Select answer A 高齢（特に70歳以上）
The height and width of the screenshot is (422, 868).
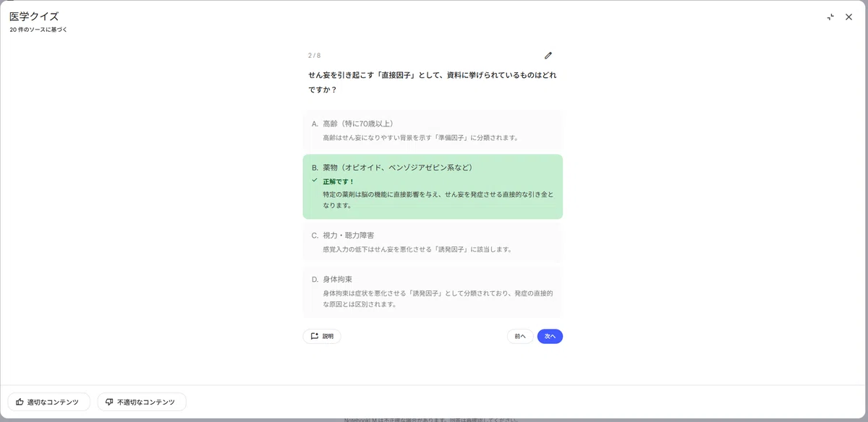(433, 130)
